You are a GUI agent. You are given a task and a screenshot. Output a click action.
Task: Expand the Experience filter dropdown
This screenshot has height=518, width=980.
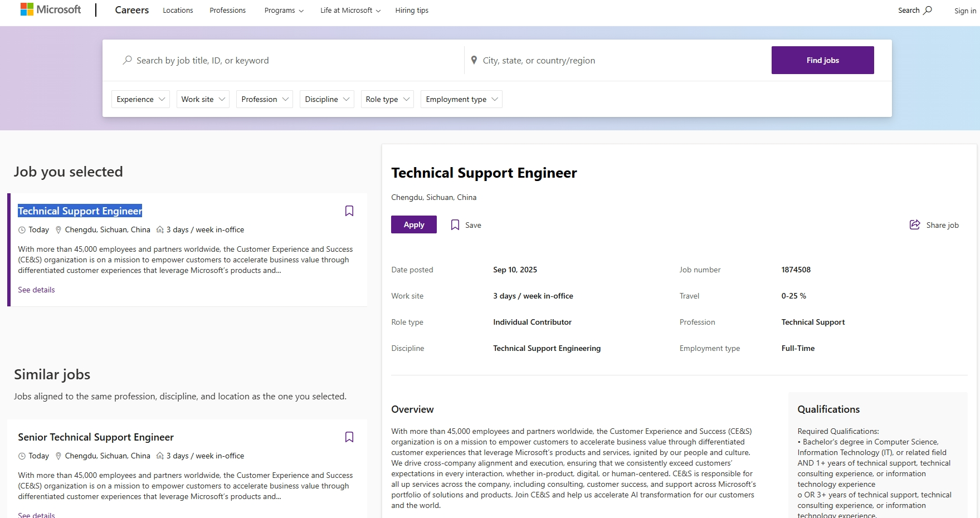pyautogui.click(x=140, y=99)
